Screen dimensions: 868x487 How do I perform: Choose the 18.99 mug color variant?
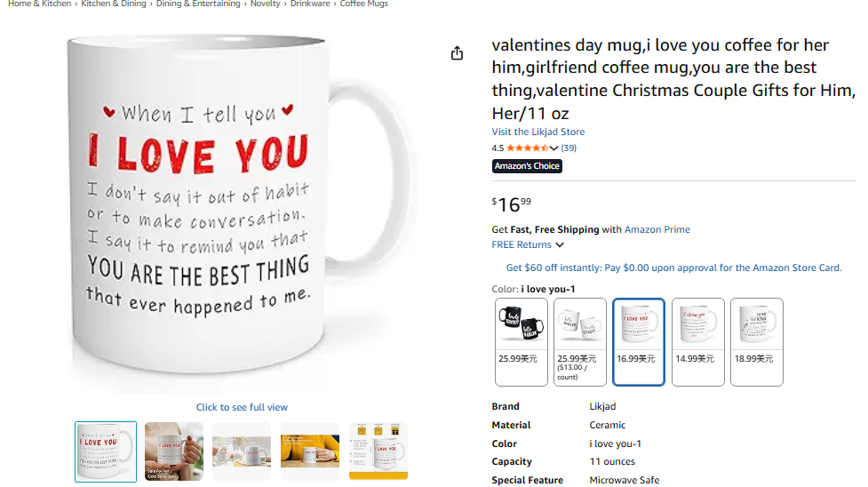pyautogui.click(x=756, y=341)
